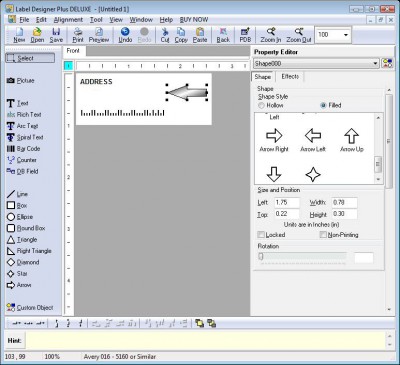Click the Cut toolbar icon

pos(165,35)
